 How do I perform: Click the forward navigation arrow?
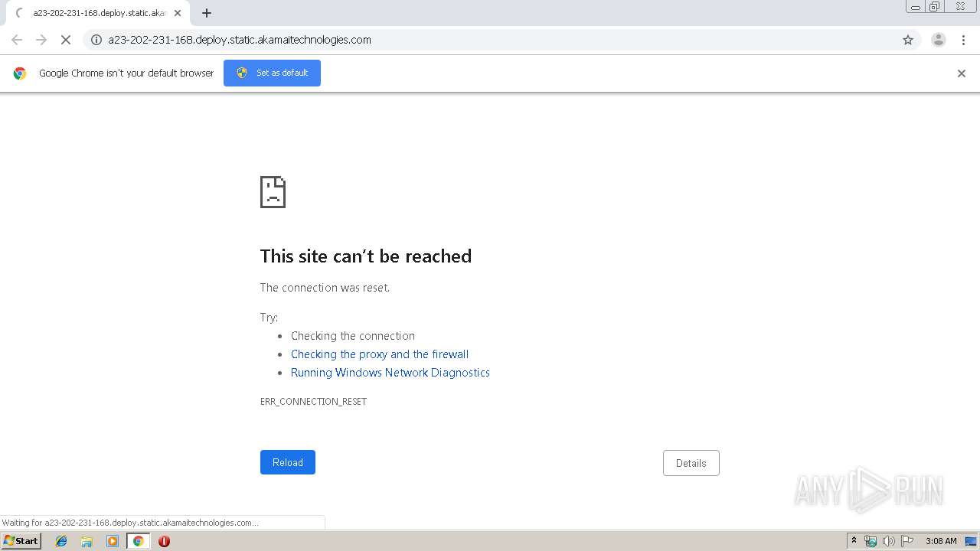coord(41,40)
